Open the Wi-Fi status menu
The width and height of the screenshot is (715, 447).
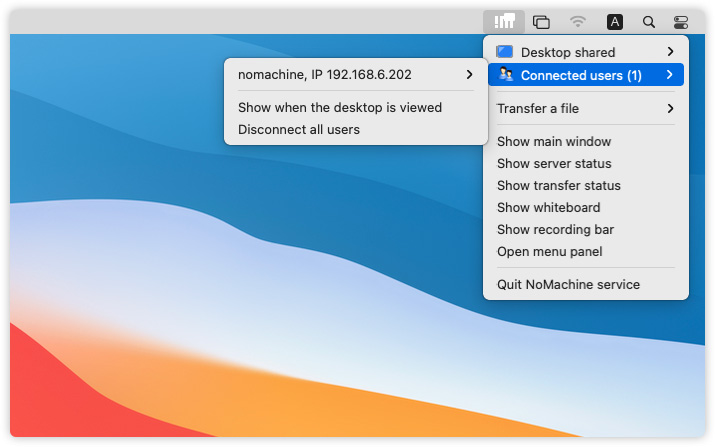pyautogui.click(x=578, y=21)
